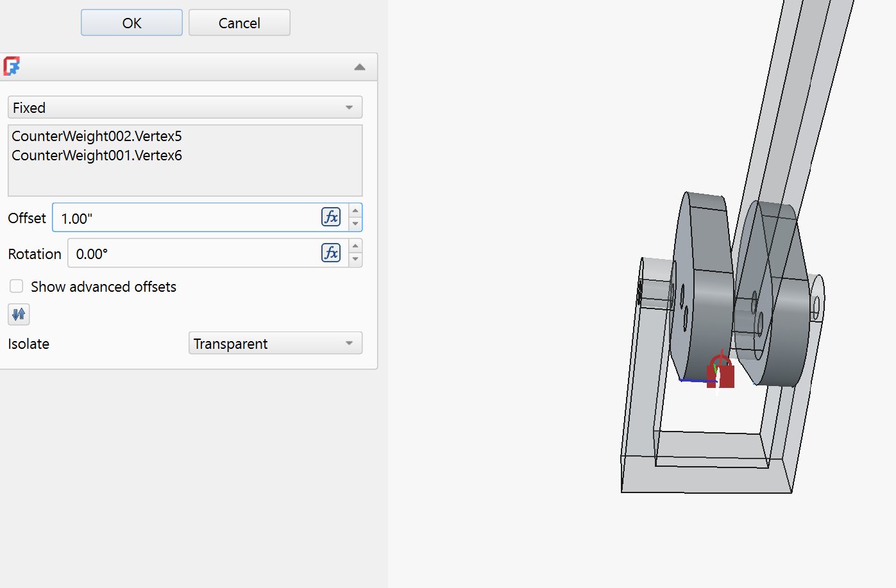Decrease the Rotation value with down arrow

coord(355,260)
